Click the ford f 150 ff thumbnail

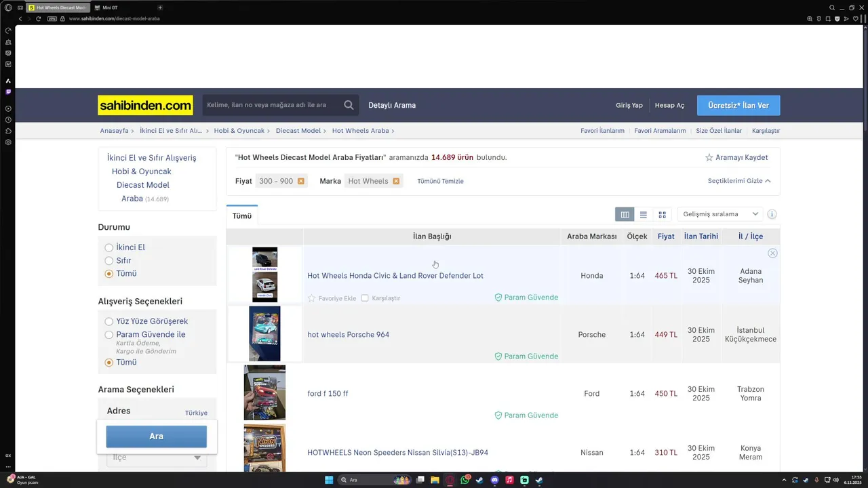point(264,393)
